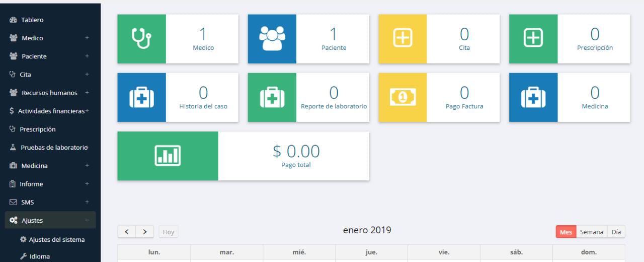The height and width of the screenshot is (262, 644).
Task: Click the medical kit icon on Medicina card
Action: click(533, 97)
